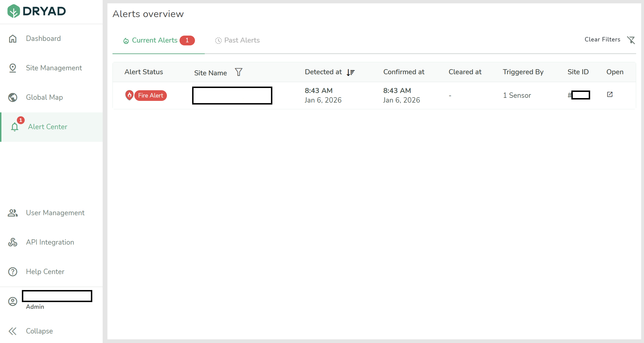Click the Alert Center bell icon
This screenshot has height=343, width=644.
pos(15,127)
